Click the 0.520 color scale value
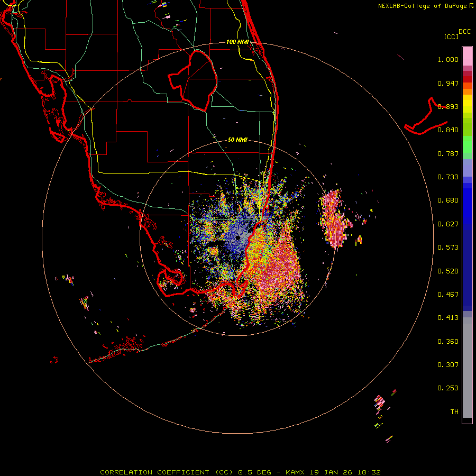This screenshot has width=476, height=476. (x=448, y=271)
